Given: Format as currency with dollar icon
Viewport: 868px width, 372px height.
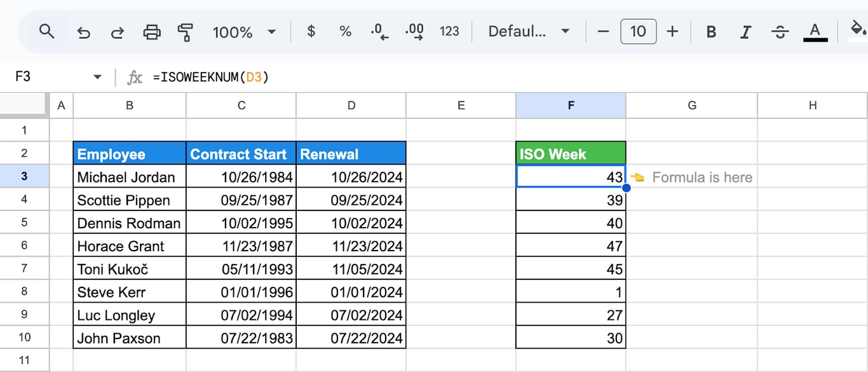Looking at the screenshot, I should click(311, 31).
